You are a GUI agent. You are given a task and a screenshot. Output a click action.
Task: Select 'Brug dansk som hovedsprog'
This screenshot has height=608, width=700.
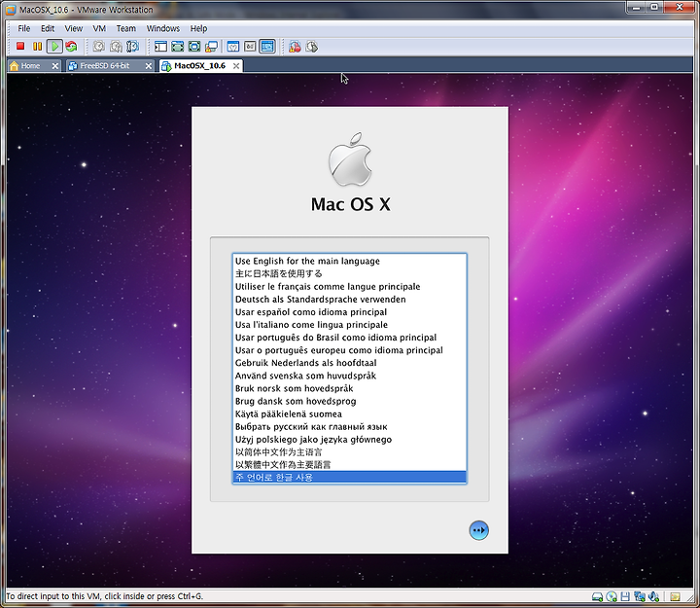pyautogui.click(x=350, y=401)
